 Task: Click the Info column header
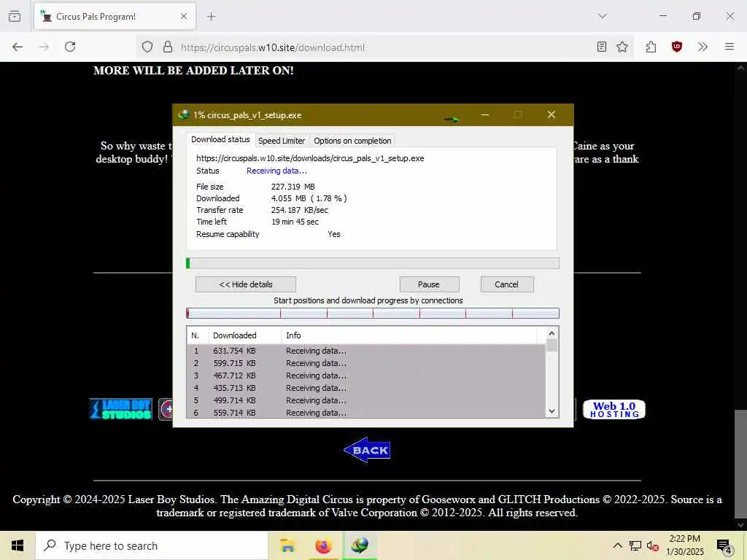click(409, 335)
